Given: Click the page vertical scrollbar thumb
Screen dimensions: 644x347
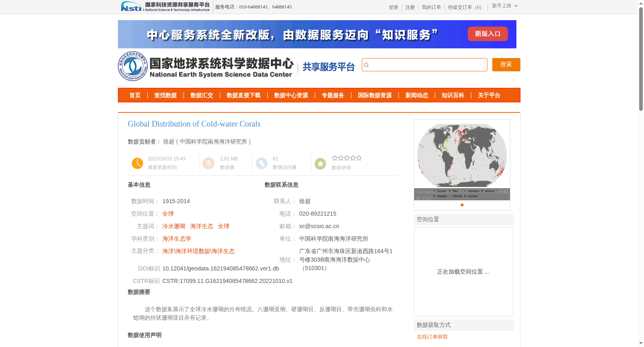Looking at the screenshot, I should (x=641, y=59).
